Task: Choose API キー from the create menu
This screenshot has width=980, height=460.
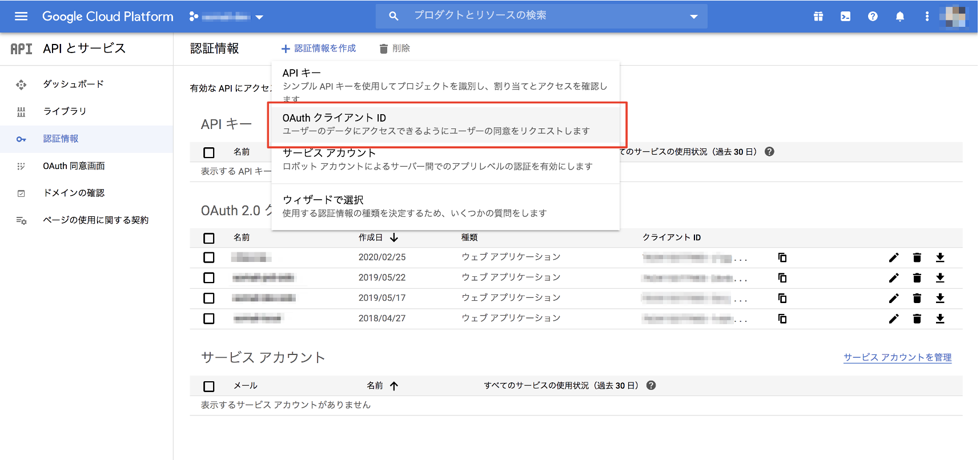Action: tap(445, 86)
